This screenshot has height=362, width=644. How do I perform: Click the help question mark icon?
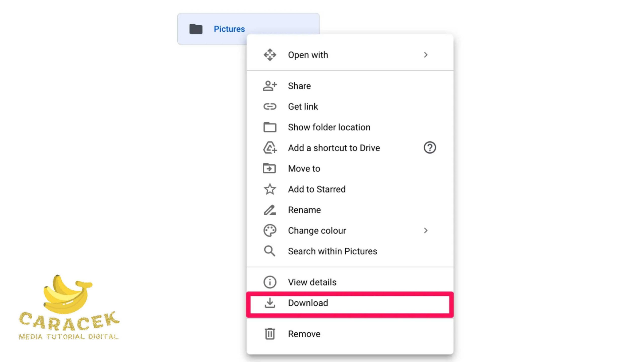click(x=429, y=148)
